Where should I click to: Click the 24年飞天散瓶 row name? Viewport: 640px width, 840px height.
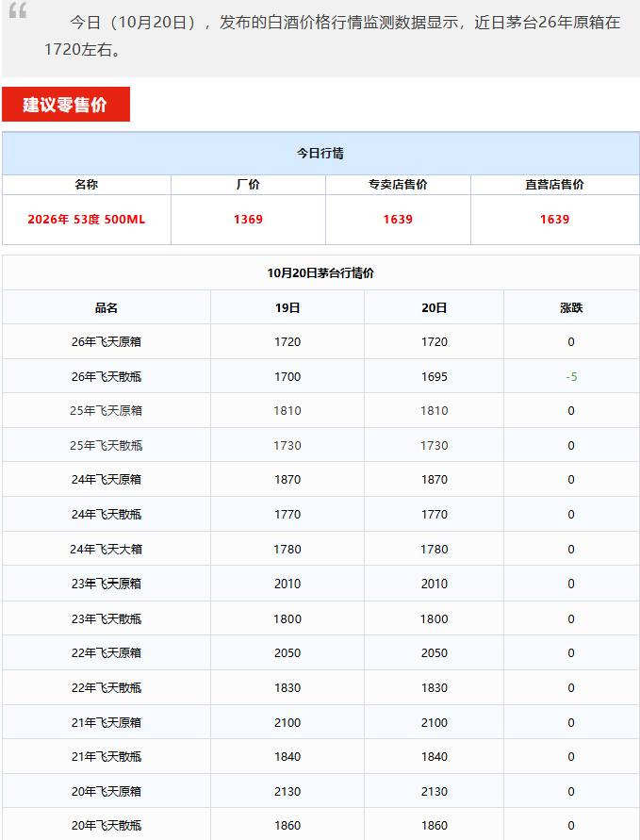[x=107, y=515]
